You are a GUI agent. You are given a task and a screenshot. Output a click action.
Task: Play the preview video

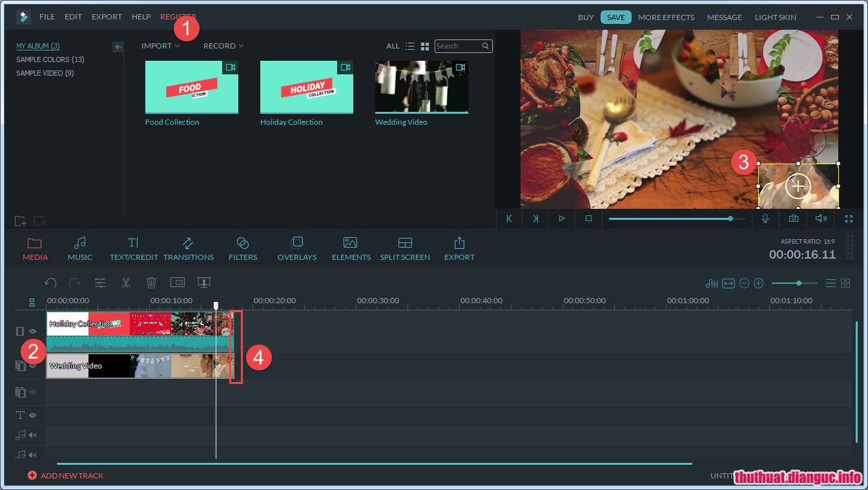click(x=562, y=218)
